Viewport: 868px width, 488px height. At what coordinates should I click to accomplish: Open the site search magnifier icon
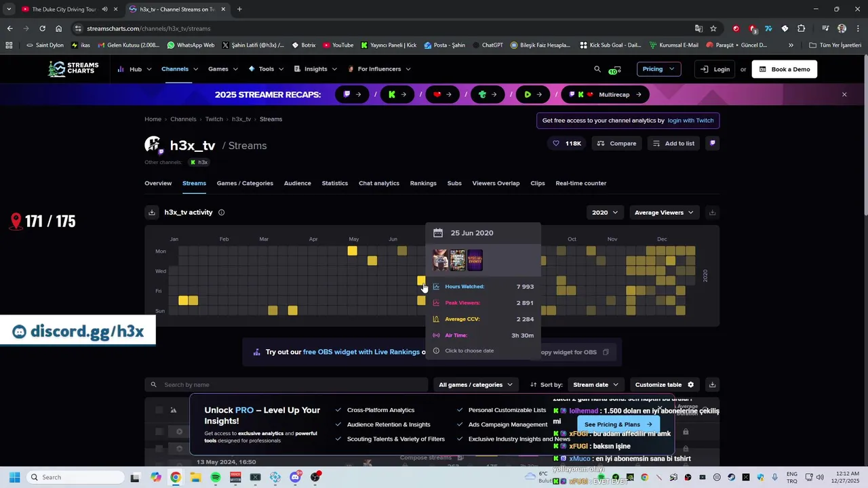click(x=597, y=69)
